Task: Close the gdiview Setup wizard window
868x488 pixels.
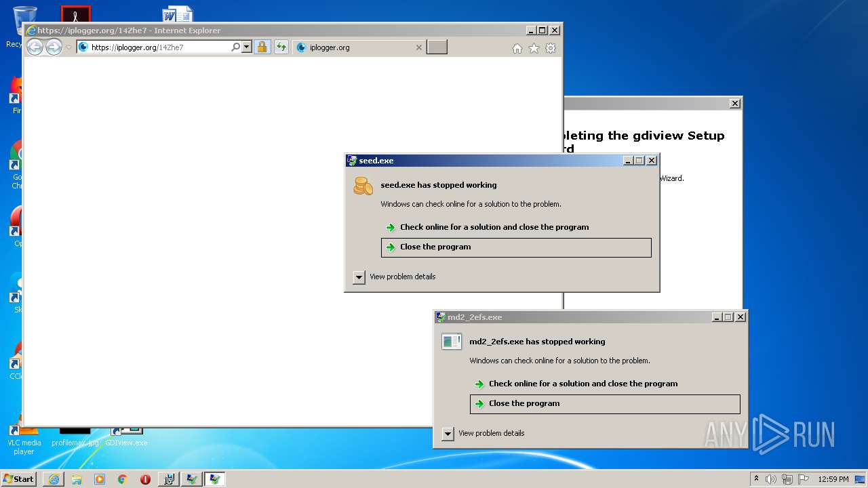Action: (735, 104)
